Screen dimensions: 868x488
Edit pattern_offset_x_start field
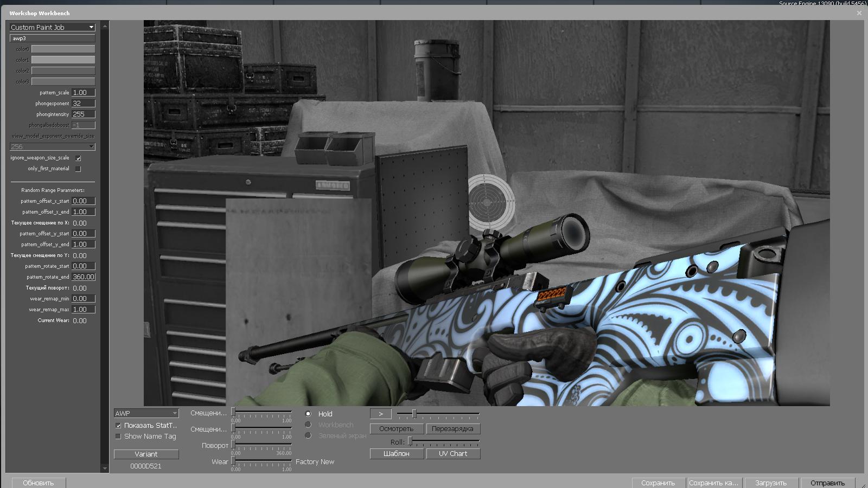pos(84,201)
